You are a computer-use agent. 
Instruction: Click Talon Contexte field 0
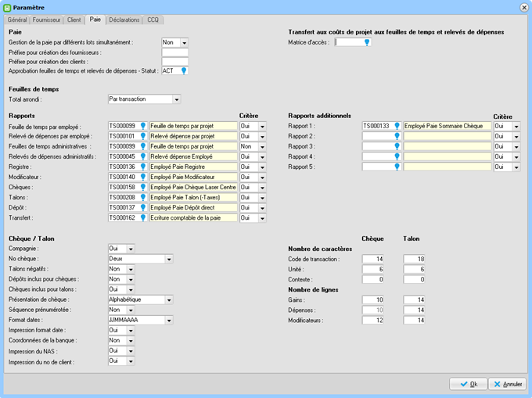tap(414, 279)
